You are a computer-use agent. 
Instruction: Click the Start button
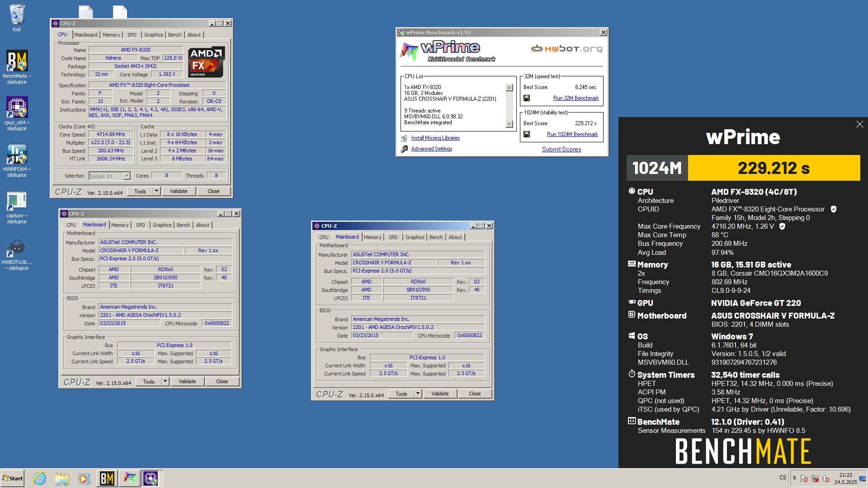tap(13, 478)
